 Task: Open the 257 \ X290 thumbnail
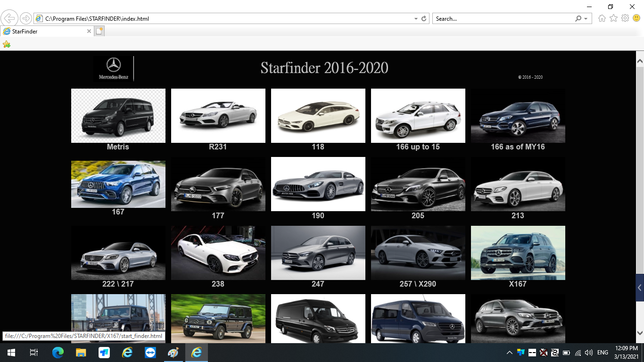[418, 253]
